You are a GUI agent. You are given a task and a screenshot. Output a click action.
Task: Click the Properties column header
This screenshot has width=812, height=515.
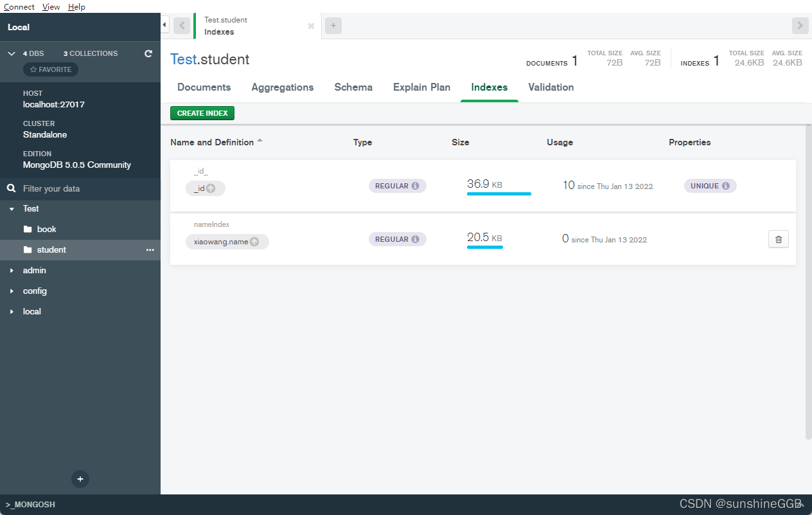690,143
